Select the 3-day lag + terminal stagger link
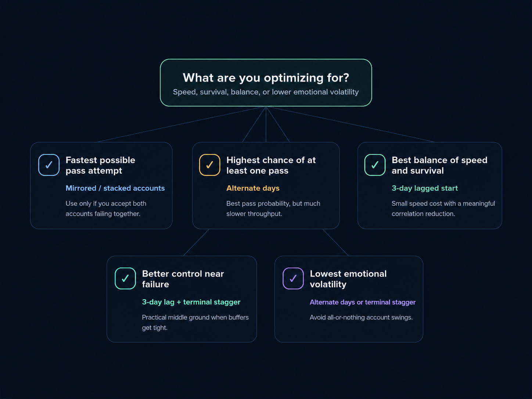This screenshot has width=532, height=399. click(191, 302)
